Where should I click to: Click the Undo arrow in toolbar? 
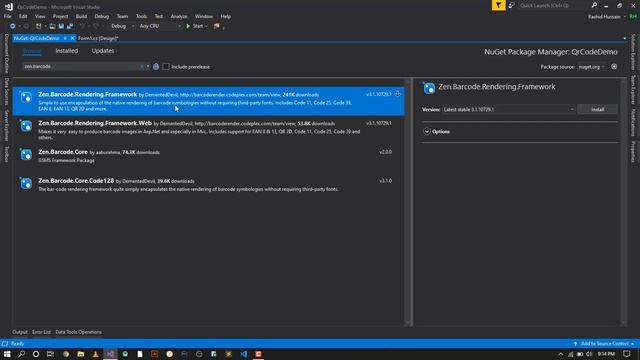(x=82, y=26)
